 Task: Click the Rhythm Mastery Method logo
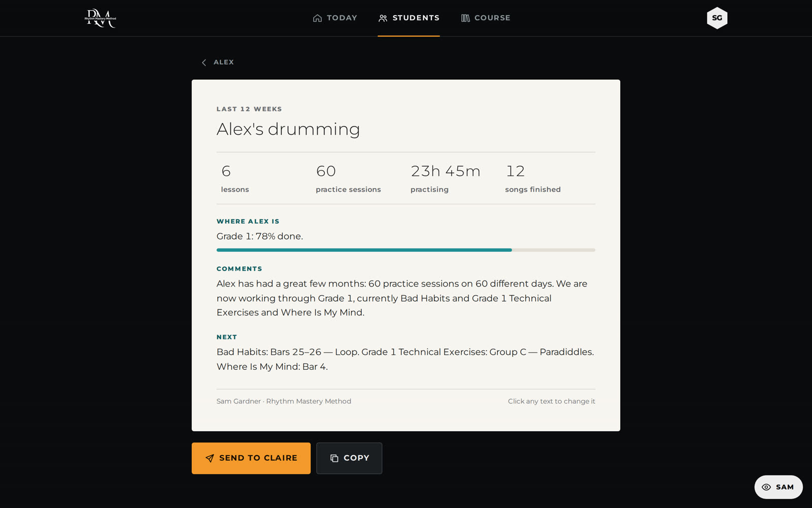(100, 18)
